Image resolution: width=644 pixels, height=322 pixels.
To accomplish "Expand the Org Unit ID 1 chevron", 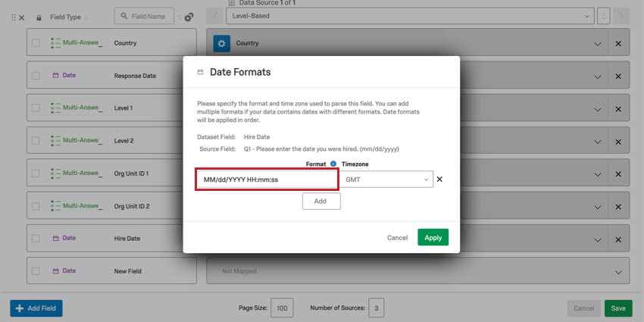I will tap(598, 174).
